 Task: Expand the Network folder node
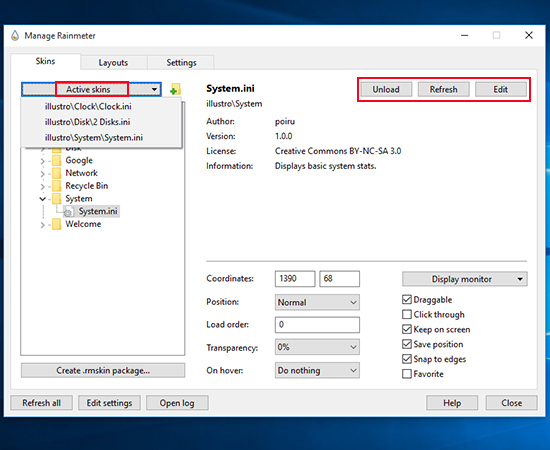pos(42,174)
